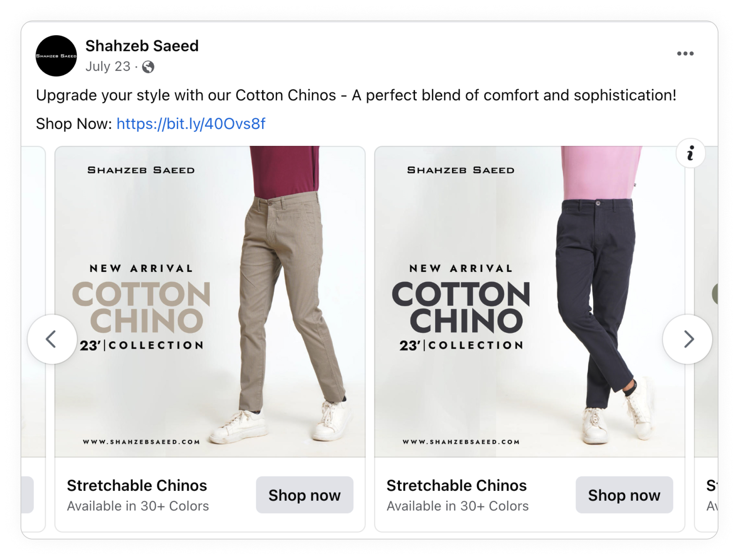Screen dimensions: 739x560
Task: Click the globe public privacy icon
Action: pos(148,67)
